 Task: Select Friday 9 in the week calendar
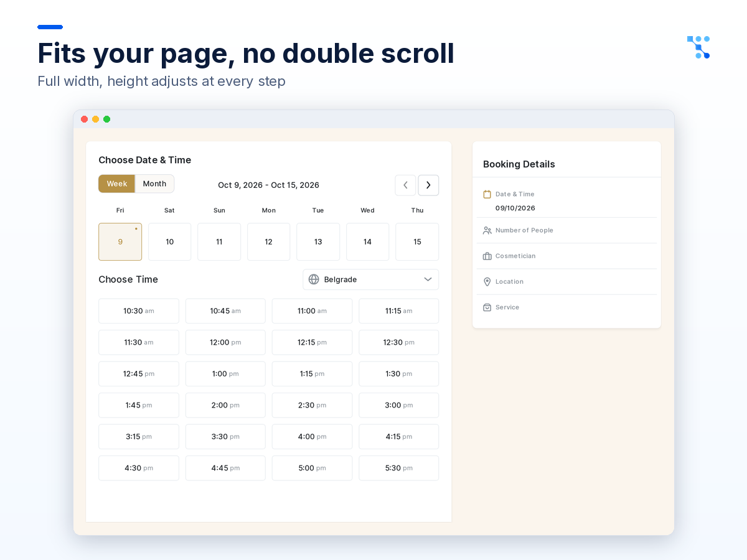120,242
